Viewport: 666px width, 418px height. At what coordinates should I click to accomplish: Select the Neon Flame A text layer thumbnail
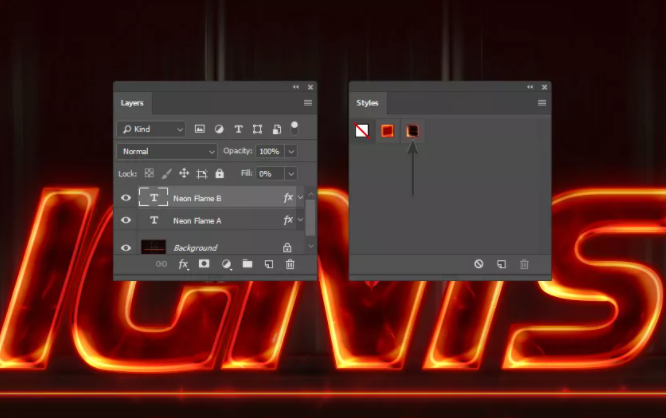154,220
